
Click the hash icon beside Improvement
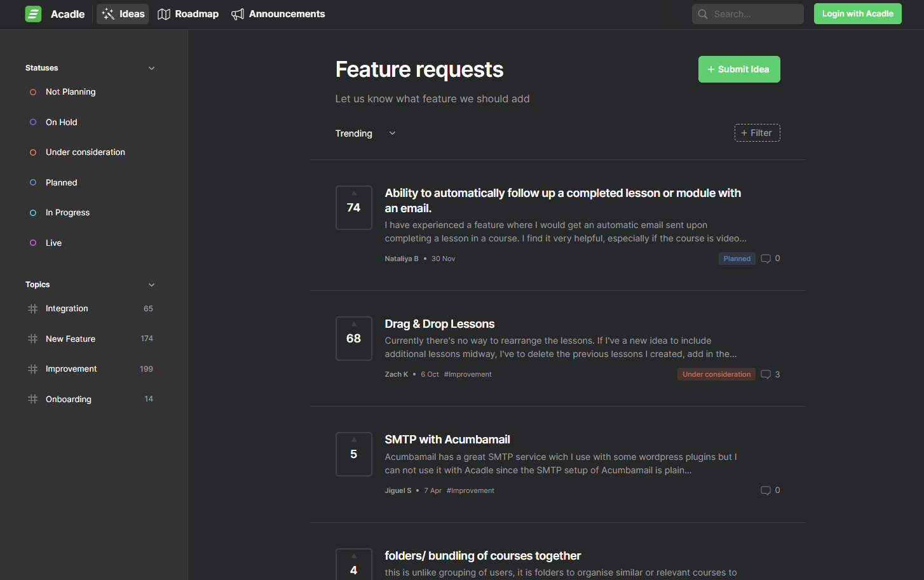[x=33, y=369]
